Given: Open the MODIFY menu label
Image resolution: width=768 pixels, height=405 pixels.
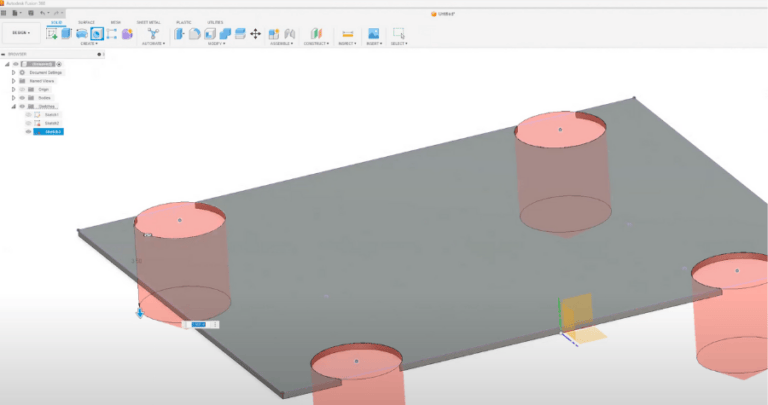Looking at the screenshot, I should click(x=216, y=44).
